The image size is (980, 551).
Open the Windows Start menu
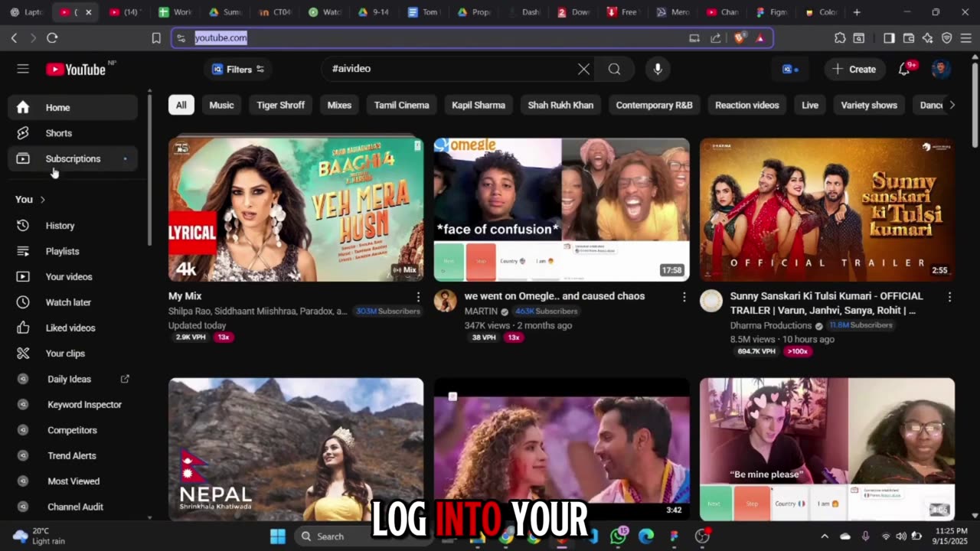[277, 536]
